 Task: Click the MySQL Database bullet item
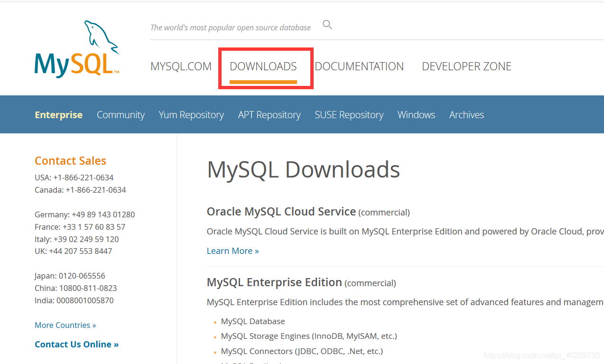[253, 321]
